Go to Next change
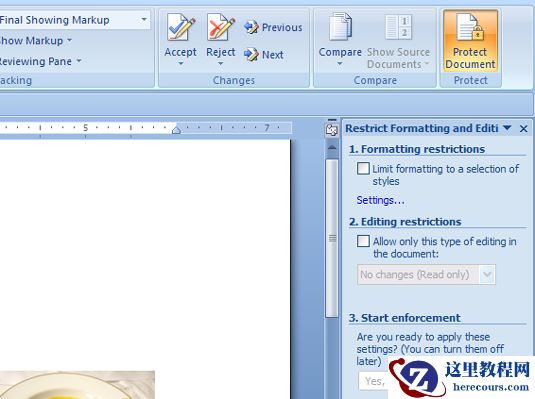Viewport: 535px width, 399px height. (264, 55)
